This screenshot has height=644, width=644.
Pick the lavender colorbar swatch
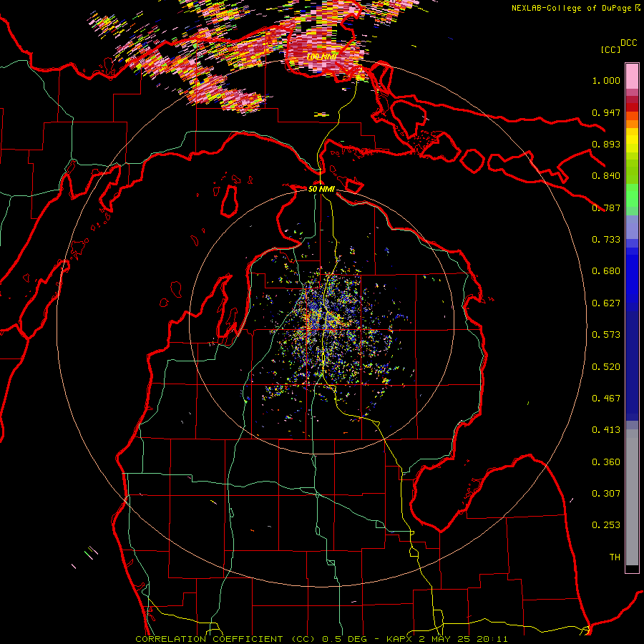coord(632,227)
